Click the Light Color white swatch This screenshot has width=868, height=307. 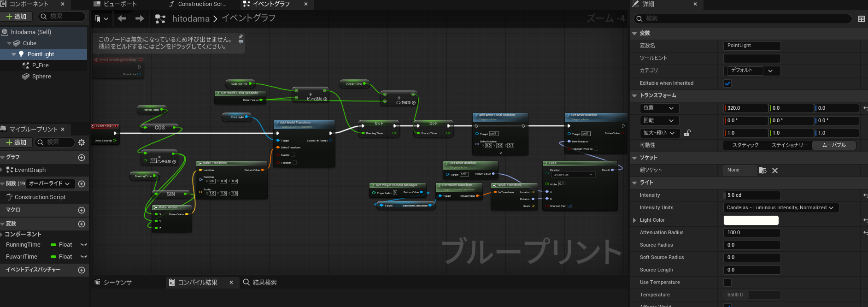pos(751,220)
